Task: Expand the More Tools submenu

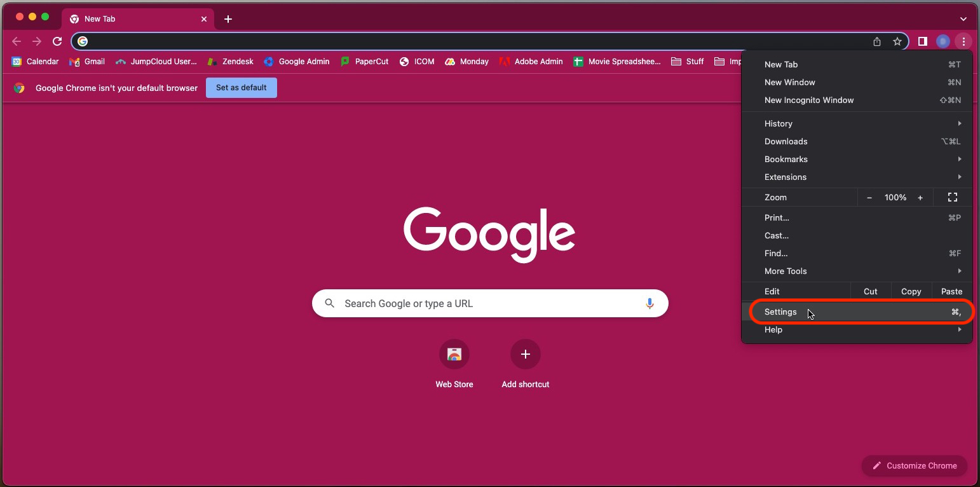Action: (x=857, y=271)
